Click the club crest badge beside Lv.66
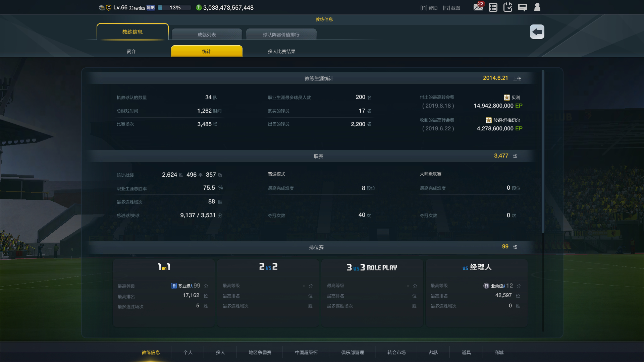 tap(109, 7)
